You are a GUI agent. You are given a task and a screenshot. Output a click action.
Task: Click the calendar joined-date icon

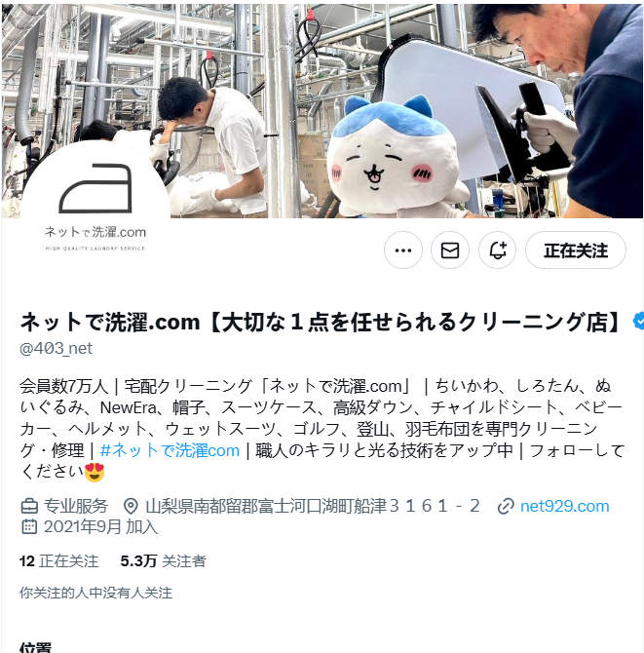point(29,527)
